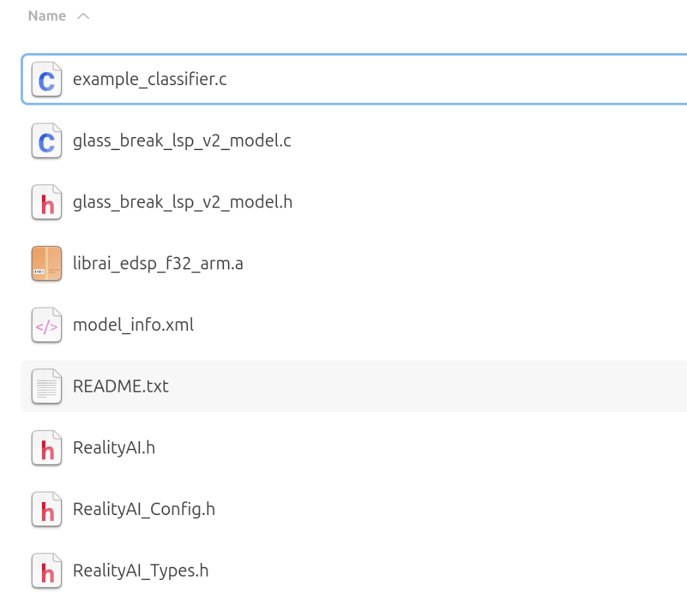687x616 pixels.
Task: Select the RealityAI.h filename
Action: coord(114,448)
